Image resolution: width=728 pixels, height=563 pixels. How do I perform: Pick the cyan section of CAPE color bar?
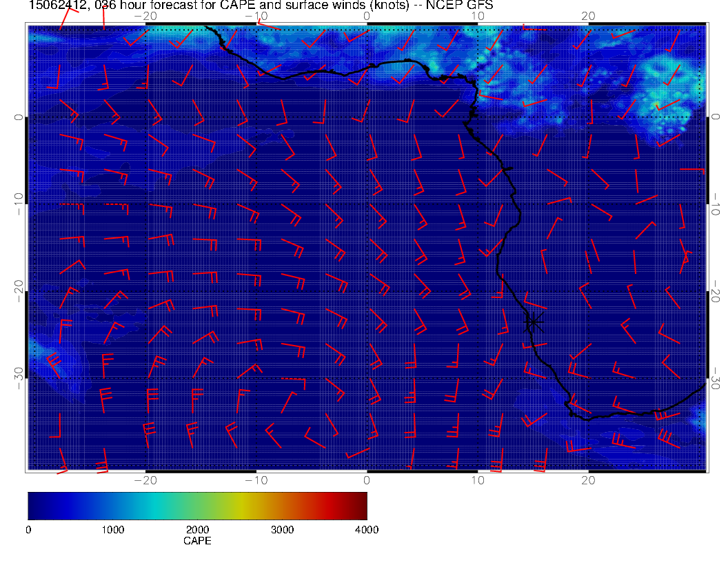[x=156, y=506]
